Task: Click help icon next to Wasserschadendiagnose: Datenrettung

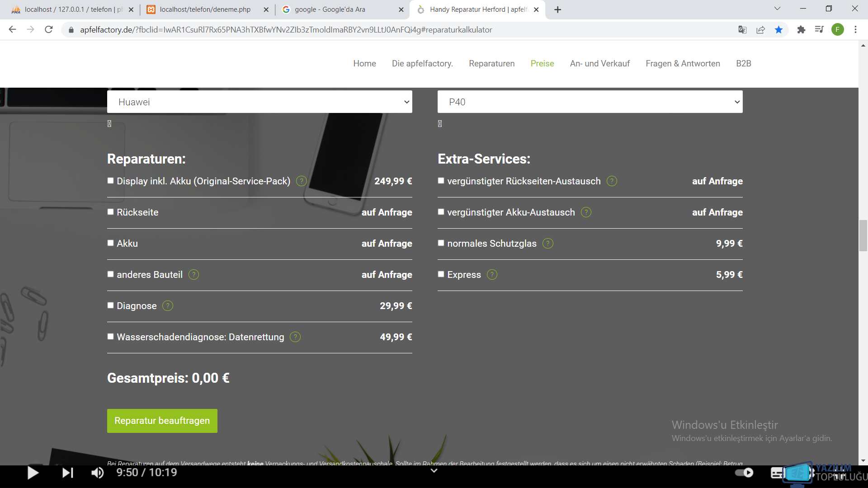Action: coord(295,337)
